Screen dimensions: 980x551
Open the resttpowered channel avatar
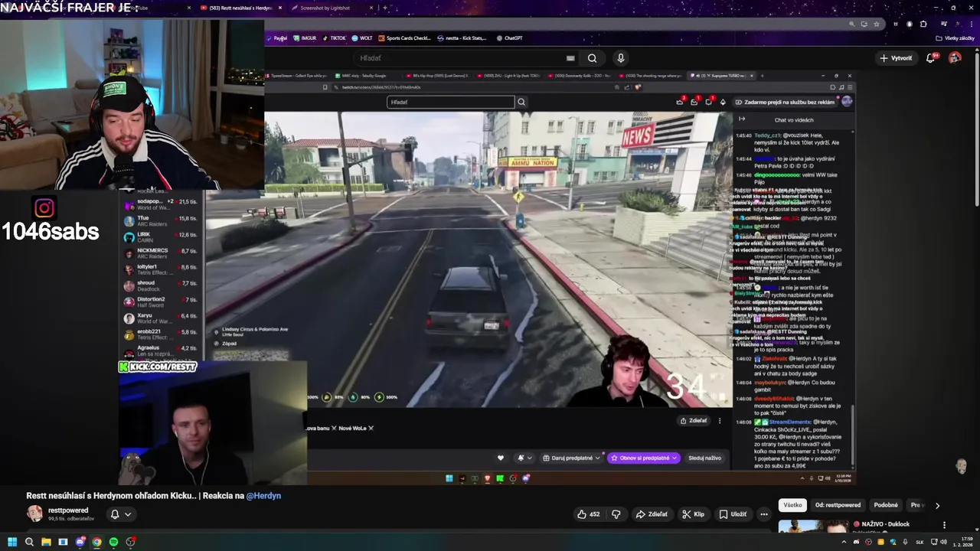(x=35, y=514)
